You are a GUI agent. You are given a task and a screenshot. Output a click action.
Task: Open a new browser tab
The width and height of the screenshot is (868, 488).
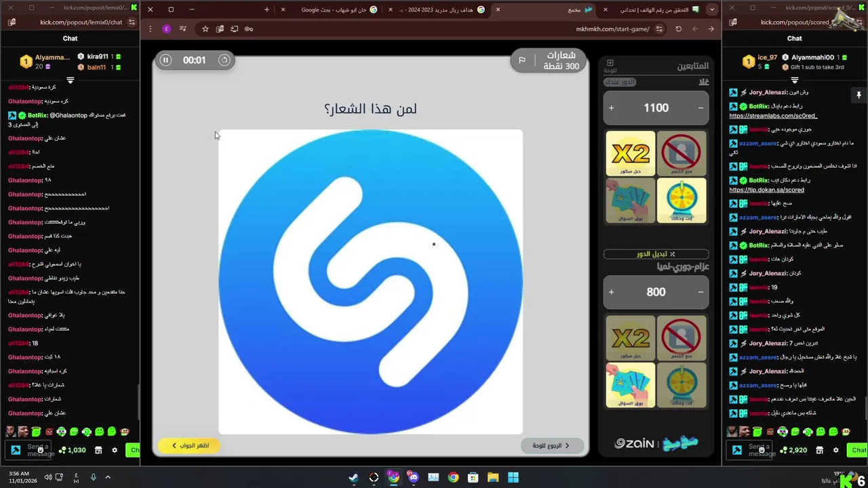[x=267, y=9]
